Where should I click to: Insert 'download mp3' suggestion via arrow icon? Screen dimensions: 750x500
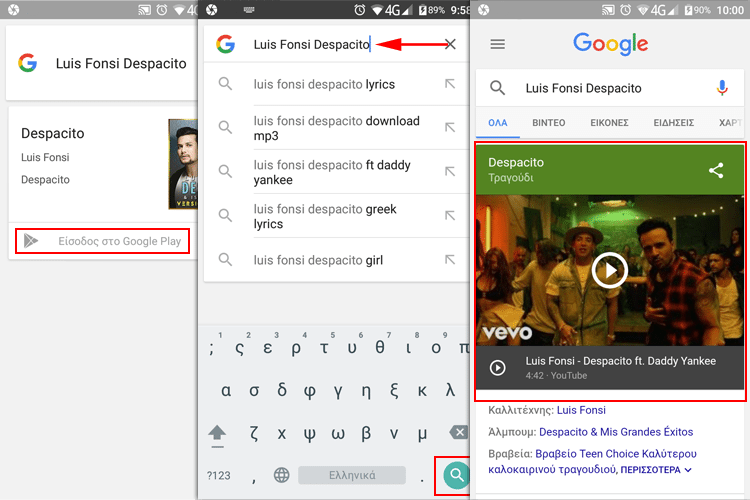click(x=450, y=128)
